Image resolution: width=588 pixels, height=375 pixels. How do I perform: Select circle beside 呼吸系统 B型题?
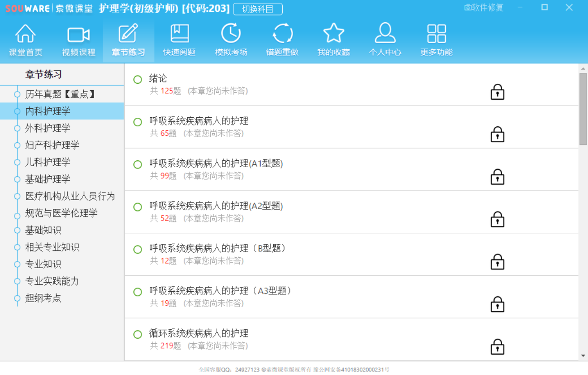pyautogui.click(x=138, y=250)
